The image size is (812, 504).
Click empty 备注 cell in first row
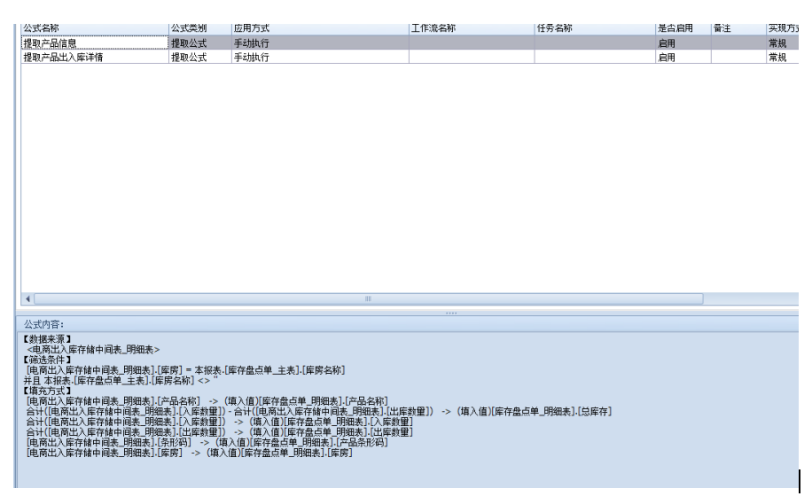tap(738, 43)
